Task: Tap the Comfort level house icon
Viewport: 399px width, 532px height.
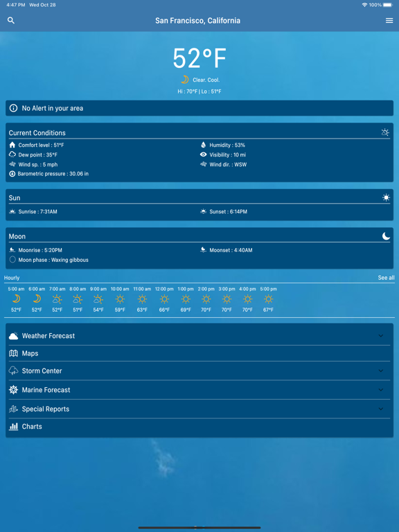Action: (x=12, y=145)
